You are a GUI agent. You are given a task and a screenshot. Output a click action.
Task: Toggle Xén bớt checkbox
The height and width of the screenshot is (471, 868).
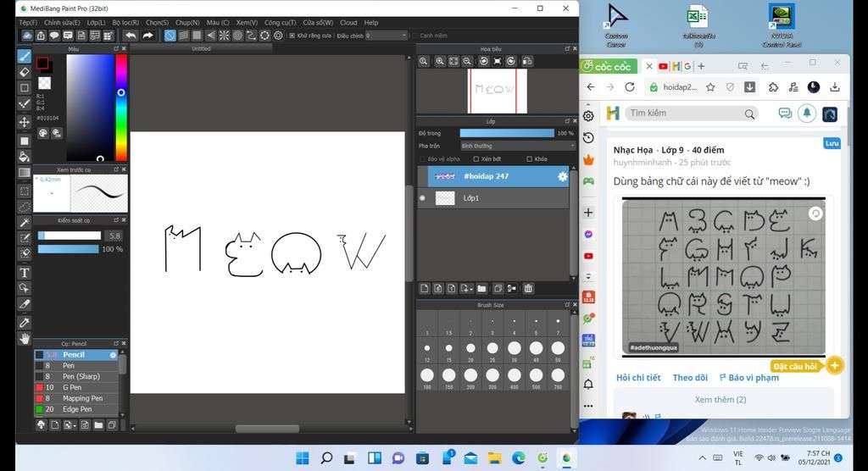tap(476, 159)
